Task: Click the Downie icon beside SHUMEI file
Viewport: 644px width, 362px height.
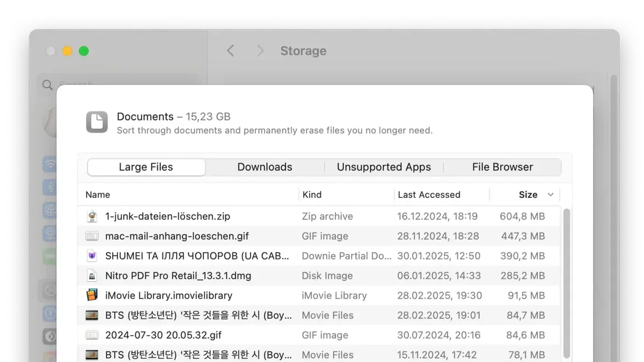Action: coord(92,256)
